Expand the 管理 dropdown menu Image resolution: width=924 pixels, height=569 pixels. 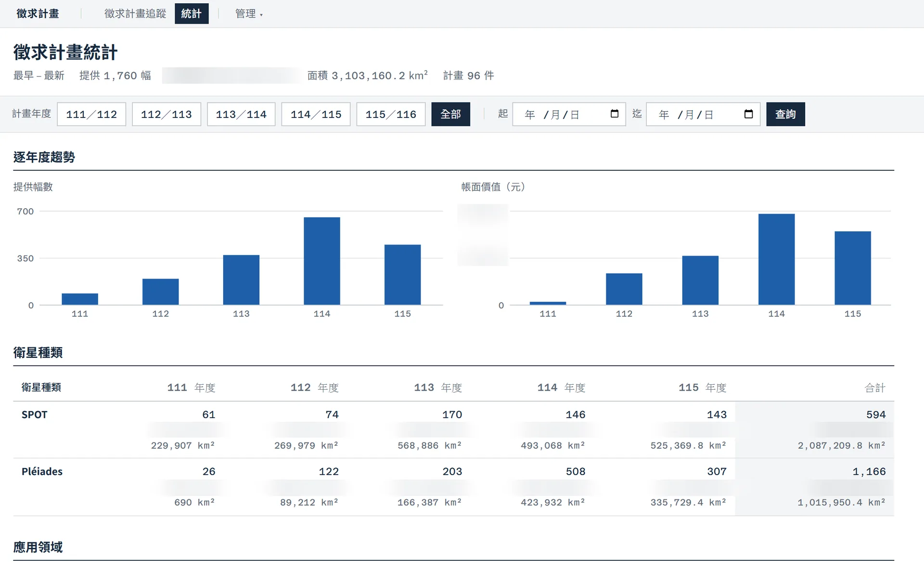(249, 14)
